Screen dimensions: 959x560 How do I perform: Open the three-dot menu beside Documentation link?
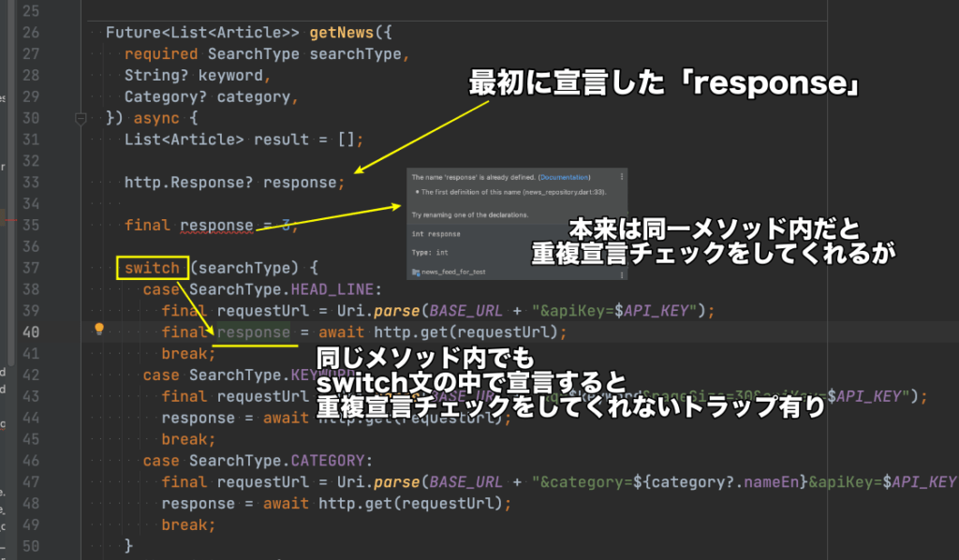pyautogui.click(x=622, y=177)
